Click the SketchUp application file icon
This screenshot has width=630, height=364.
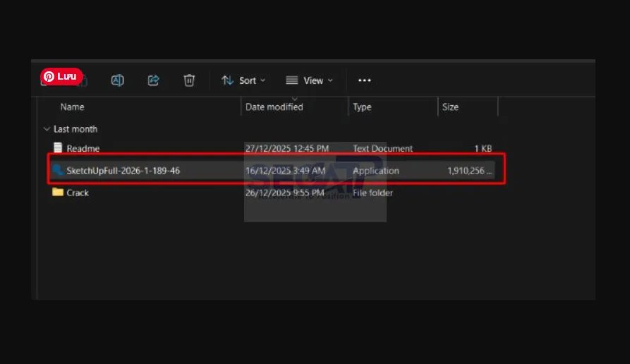pos(58,170)
